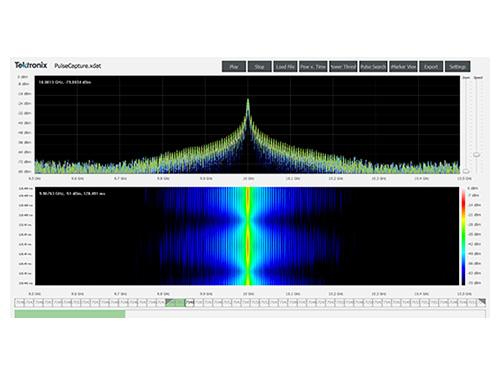500x370 pixels.
Task: Click the spectrum peak at 10 GHz
Action: point(248,100)
